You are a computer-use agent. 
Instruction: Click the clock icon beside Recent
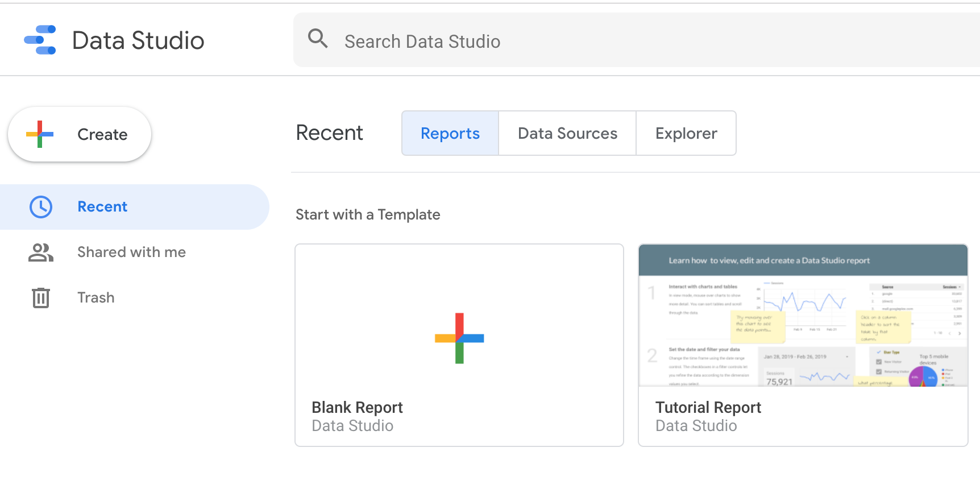(x=41, y=207)
